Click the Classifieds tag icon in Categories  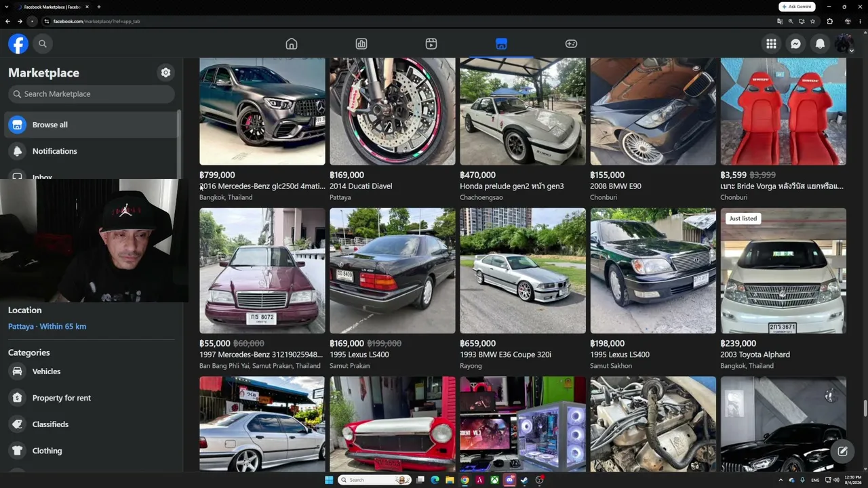point(18,424)
